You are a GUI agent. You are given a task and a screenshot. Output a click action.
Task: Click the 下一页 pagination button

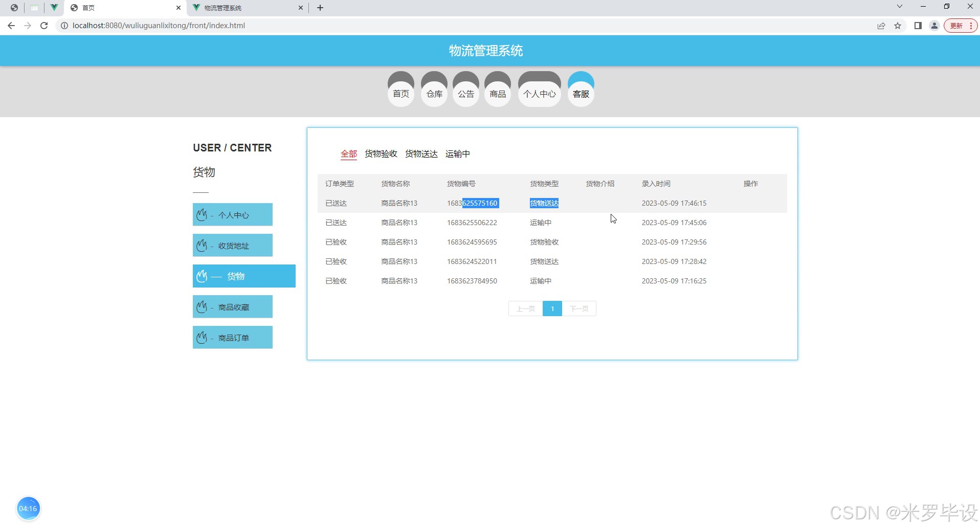579,308
